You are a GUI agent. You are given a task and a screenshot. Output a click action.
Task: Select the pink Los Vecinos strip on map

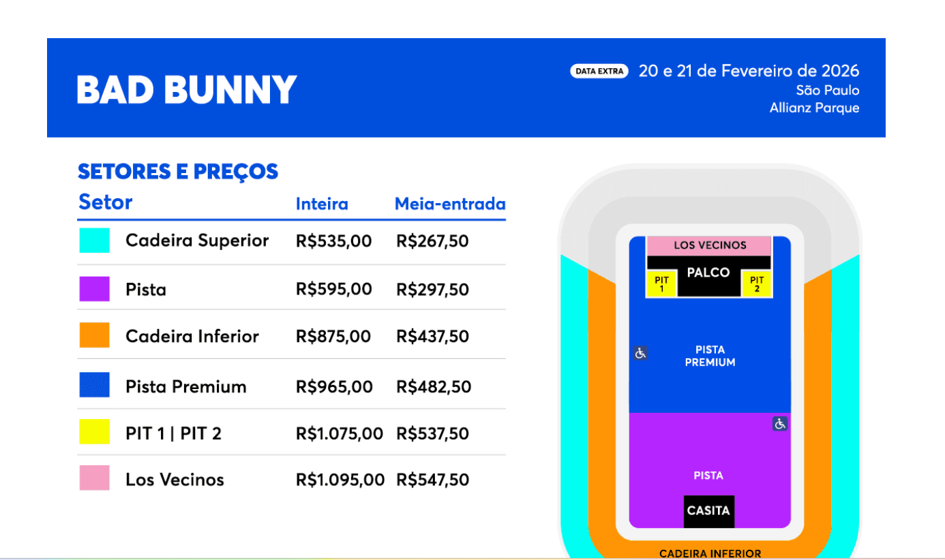point(708,245)
